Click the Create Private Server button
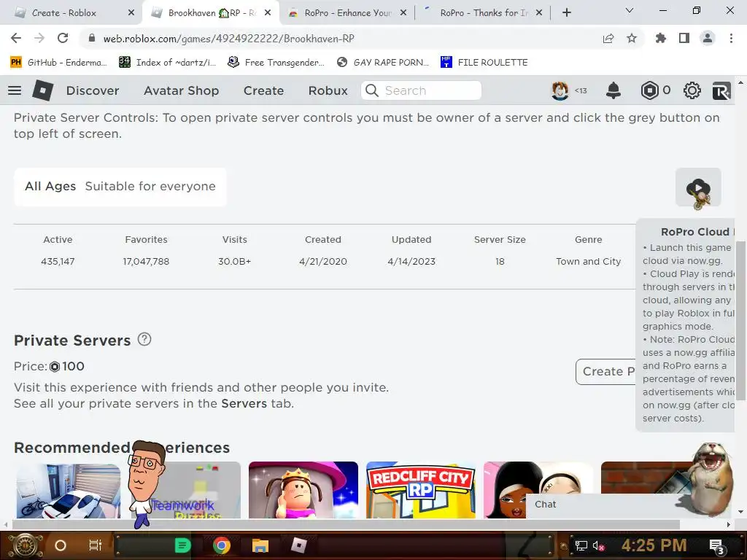The height and width of the screenshot is (560, 747). point(606,371)
